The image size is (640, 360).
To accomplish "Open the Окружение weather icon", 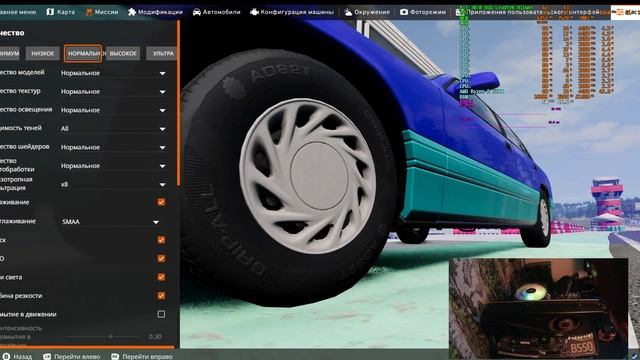I will pos(348,12).
